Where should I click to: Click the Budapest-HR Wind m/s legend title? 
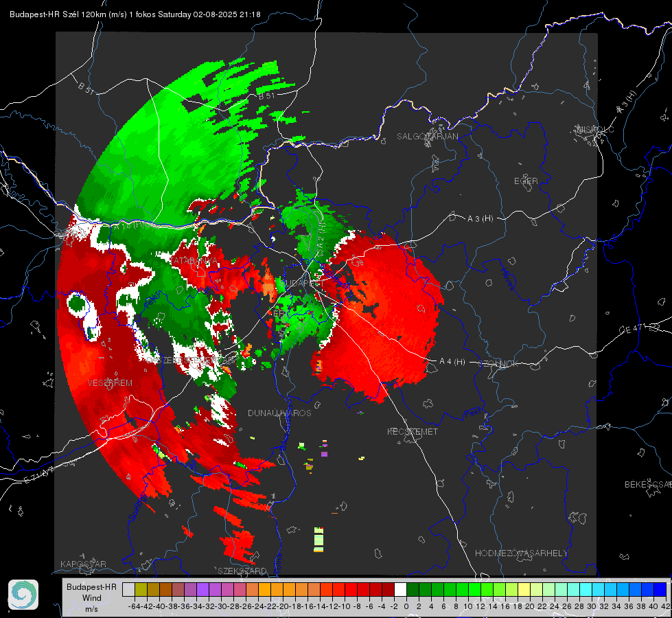92,597
